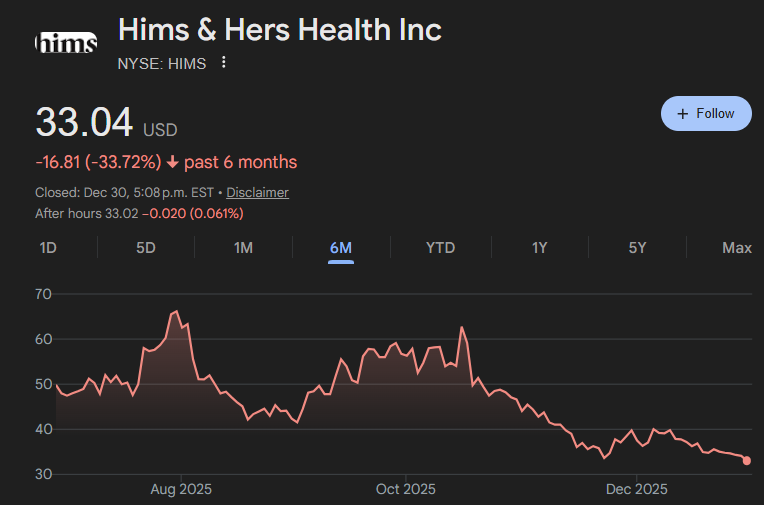
Task: Click the down arrow beside past 6 months
Action: (x=172, y=162)
